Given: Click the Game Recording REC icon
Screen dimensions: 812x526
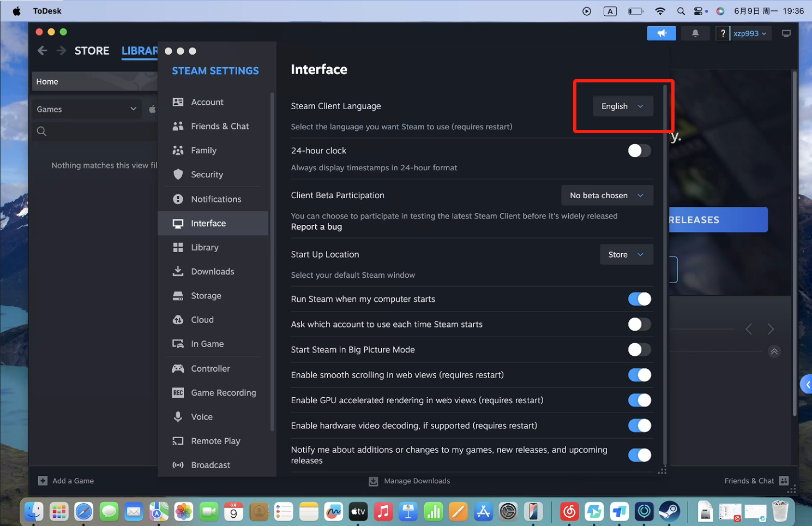Looking at the screenshot, I should point(178,392).
